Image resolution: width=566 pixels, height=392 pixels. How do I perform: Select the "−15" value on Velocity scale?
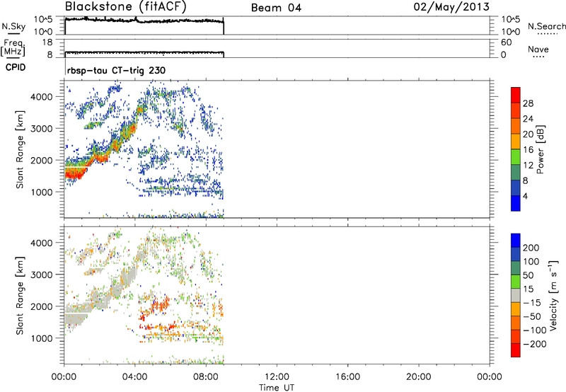pos(532,302)
